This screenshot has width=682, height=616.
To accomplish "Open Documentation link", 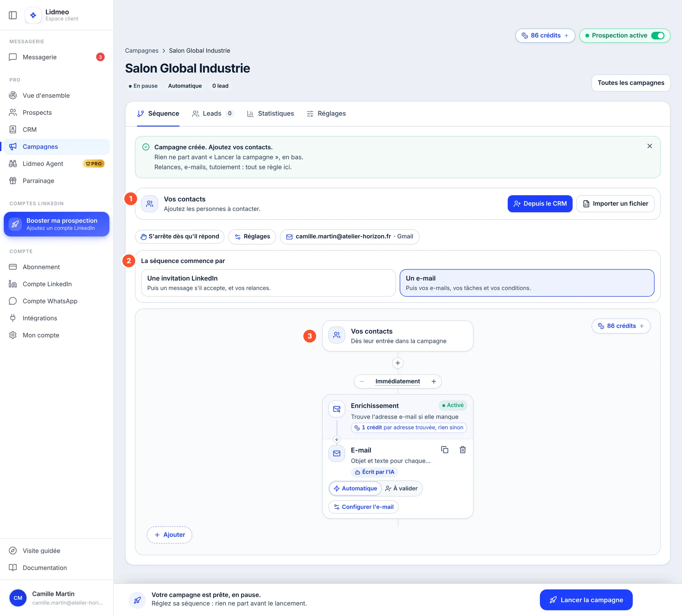I will coord(57,568).
